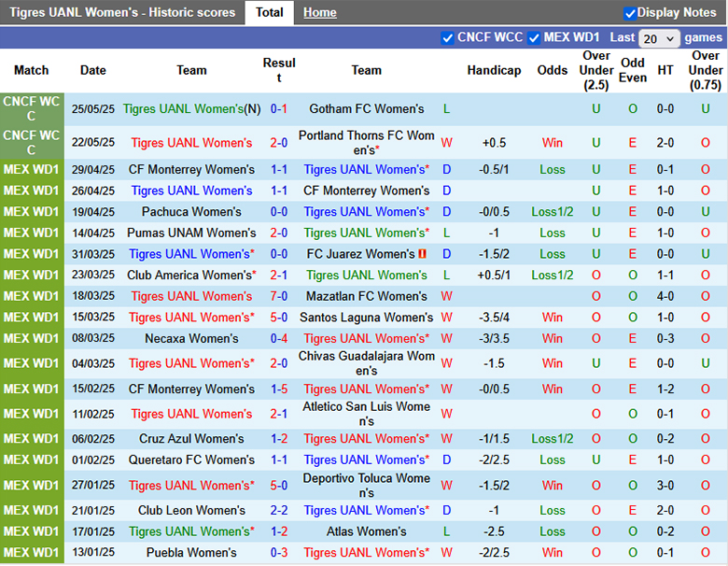Open Gotham FC Women's team link

(366, 108)
